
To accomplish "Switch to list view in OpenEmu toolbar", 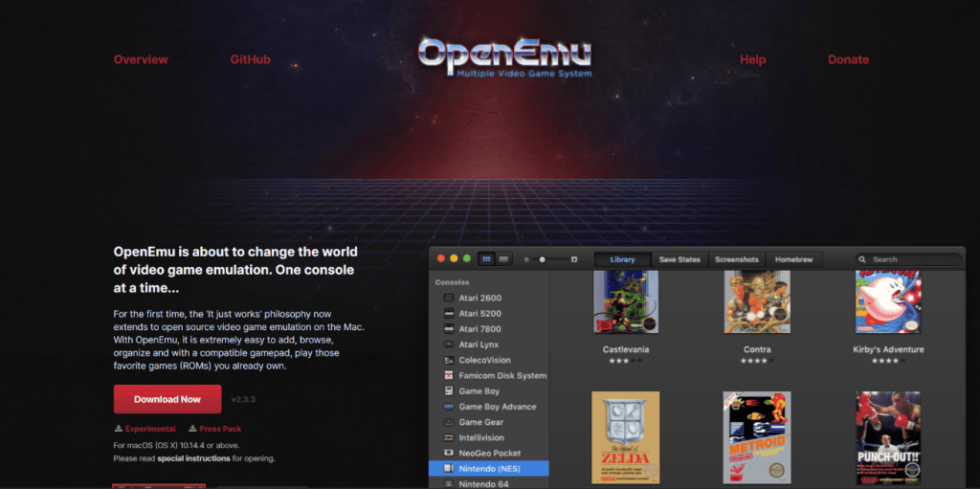I will coord(503,259).
